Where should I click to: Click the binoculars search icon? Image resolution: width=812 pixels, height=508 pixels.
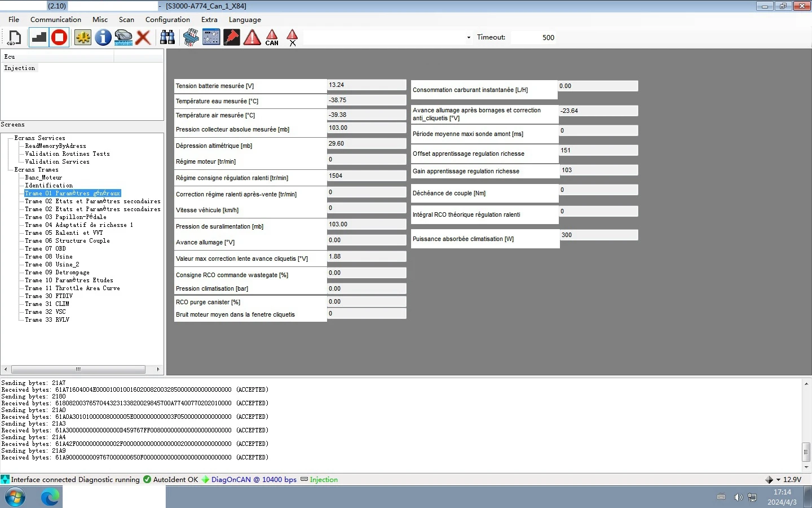[x=167, y=38]
